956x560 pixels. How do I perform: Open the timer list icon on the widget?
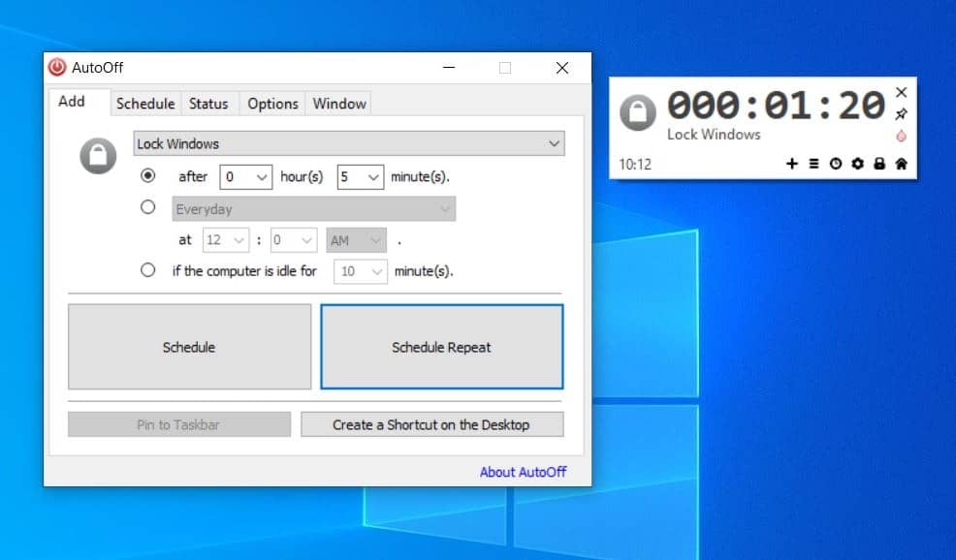[x=813, y=164]
